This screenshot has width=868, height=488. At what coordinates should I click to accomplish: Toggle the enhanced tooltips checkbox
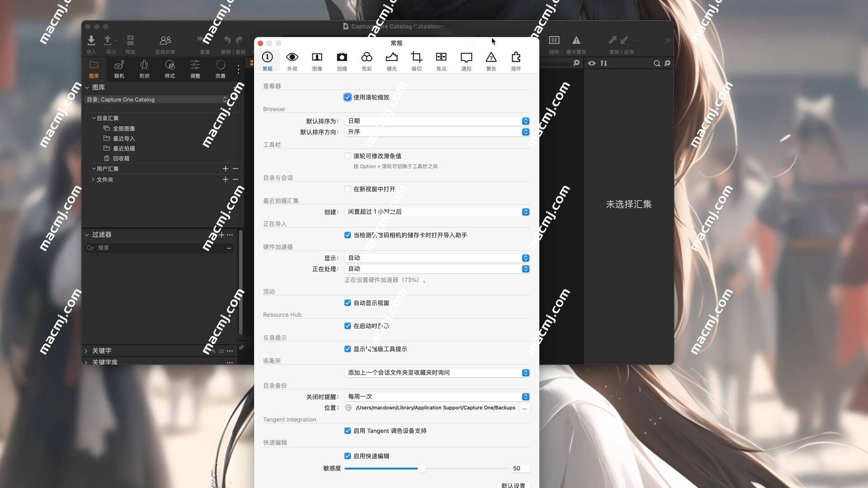[x=347, y=349]
